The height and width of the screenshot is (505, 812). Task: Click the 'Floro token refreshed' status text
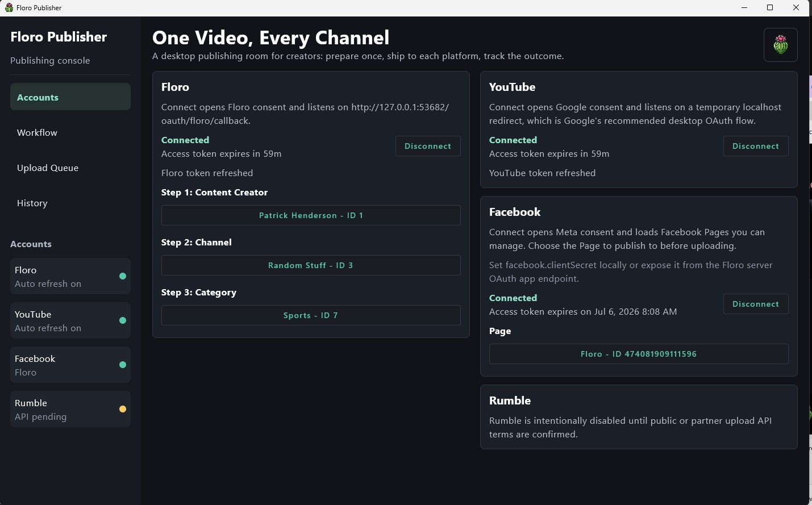tap(207, 173)
